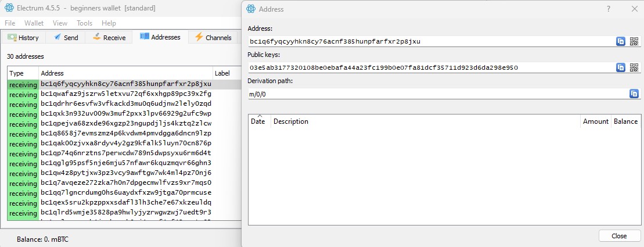Open the Receive tab
Image resolution: width=644 pixels, height=247 pixels.
109,38
